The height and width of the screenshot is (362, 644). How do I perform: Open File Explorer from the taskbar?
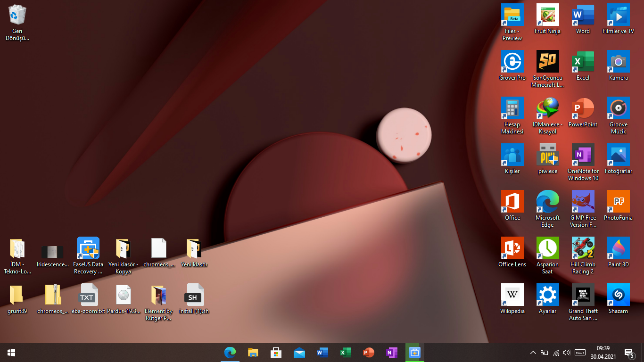coord(253,353)
